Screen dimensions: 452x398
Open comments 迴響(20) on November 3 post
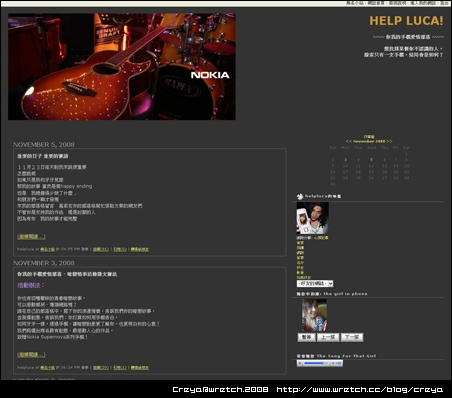pyautogui.click(x=101, y=368)
